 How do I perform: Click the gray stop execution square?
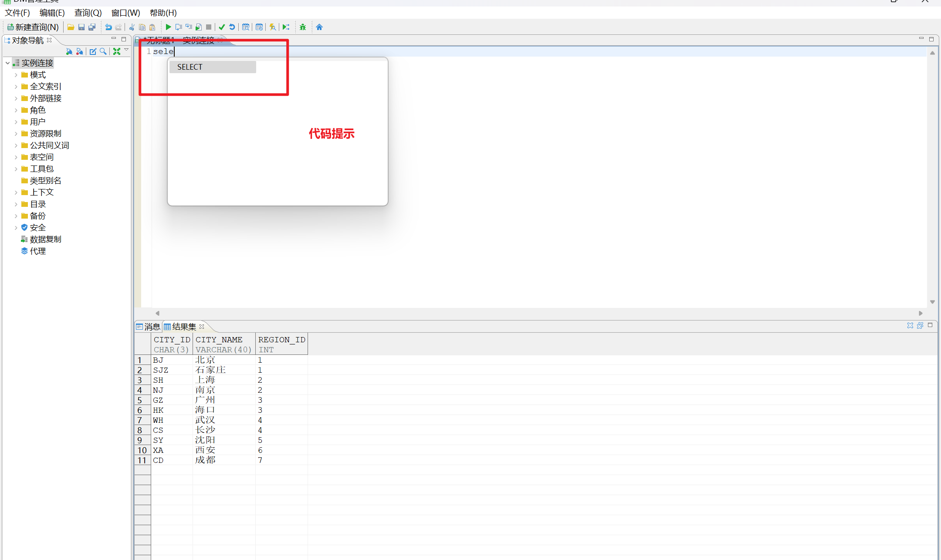pyautogui.click(x=209, y=27)
